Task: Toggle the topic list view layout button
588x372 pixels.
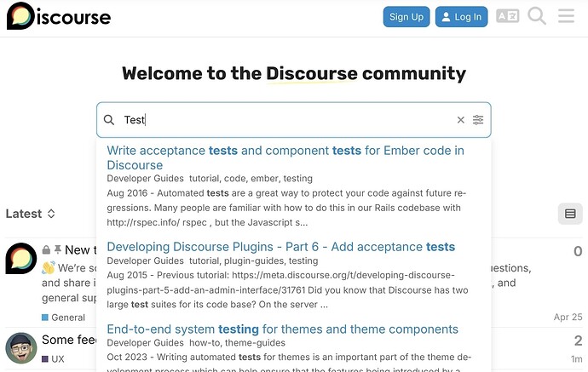Action: (x=570, y=214)
